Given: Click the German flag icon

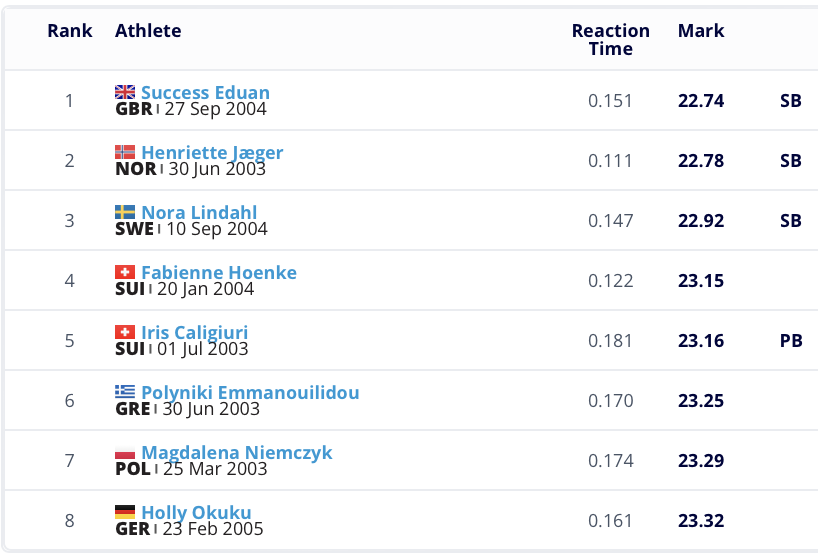Looking at the screenshot, I should point(125,513).
